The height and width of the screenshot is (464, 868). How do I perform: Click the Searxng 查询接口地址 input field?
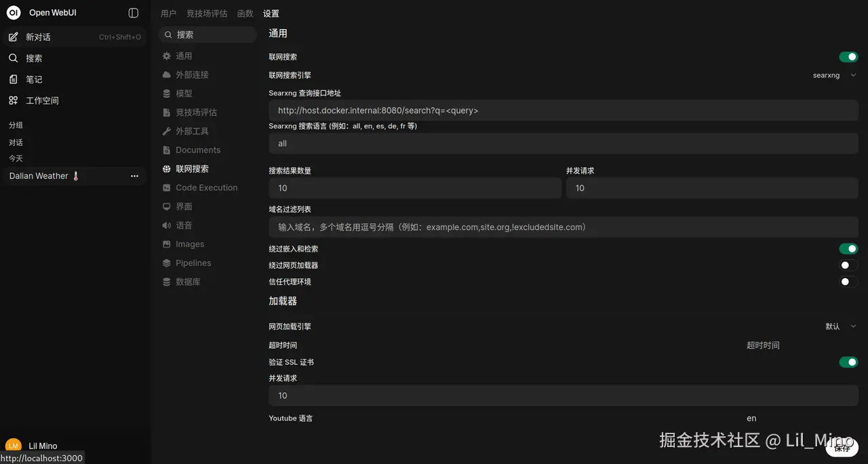[564, 110]
